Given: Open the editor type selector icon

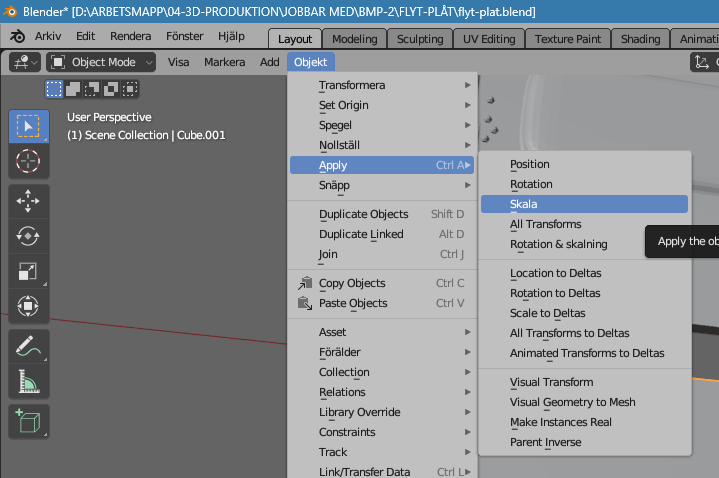Looking at the screenshot, I should [x=25, y=62].
